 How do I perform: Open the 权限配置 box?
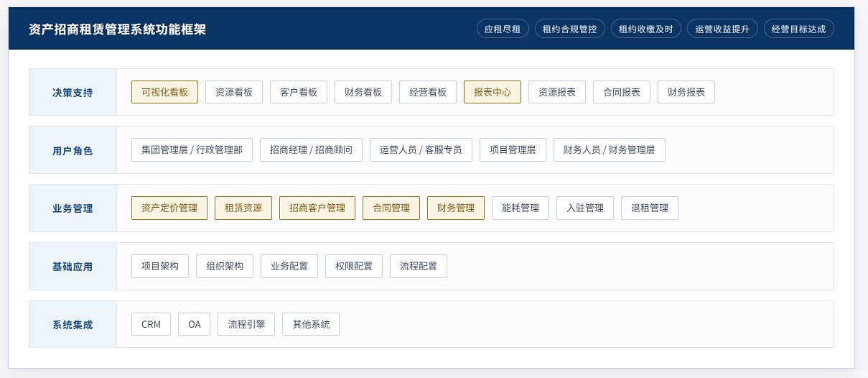[354, 267]
